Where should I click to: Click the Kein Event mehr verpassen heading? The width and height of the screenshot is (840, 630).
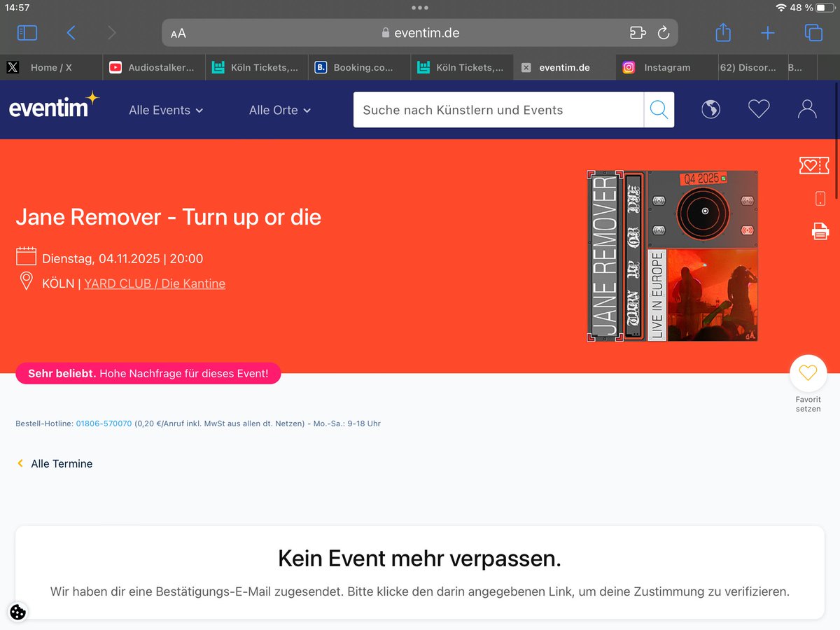click(419, 559)
